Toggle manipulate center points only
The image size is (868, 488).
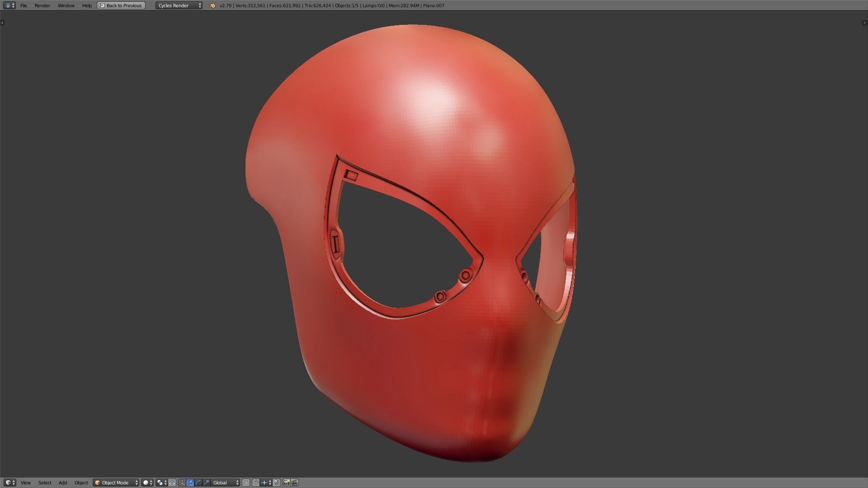tap(172, 483)
